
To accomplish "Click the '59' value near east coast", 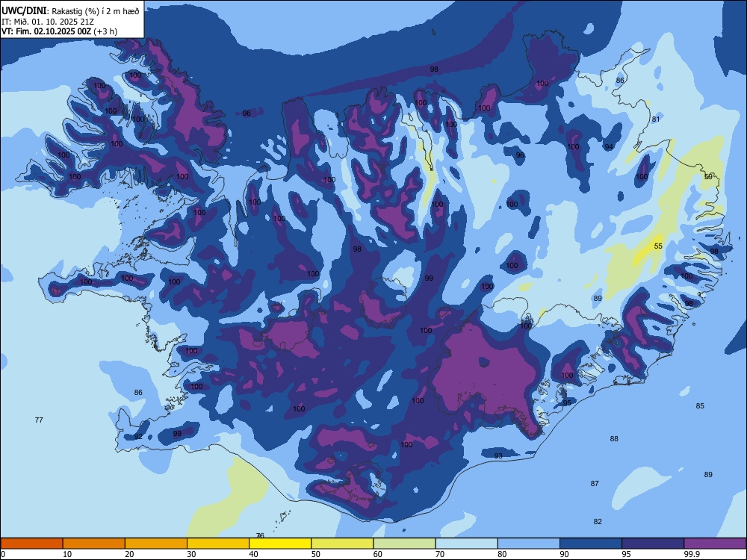I will point(708,177).
